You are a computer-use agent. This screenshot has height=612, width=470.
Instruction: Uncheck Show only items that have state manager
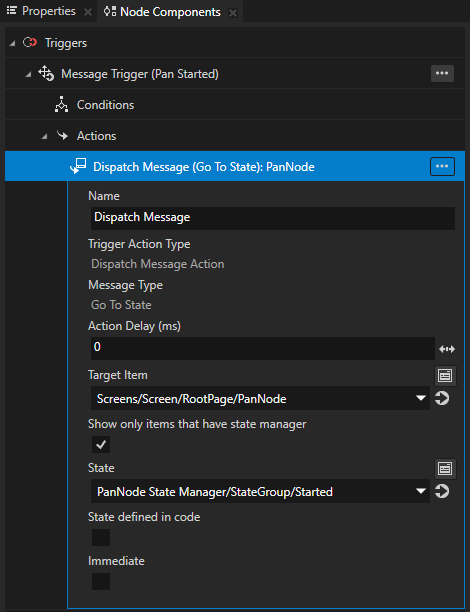[x=101, y=445]
